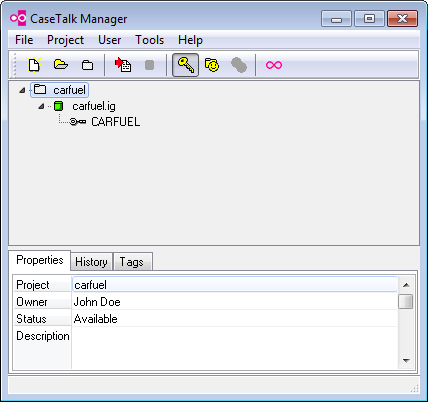Viewport: 428px width, 402px height.
Task: Toggle the yellow key lock button
Action: tap(185, 65)
